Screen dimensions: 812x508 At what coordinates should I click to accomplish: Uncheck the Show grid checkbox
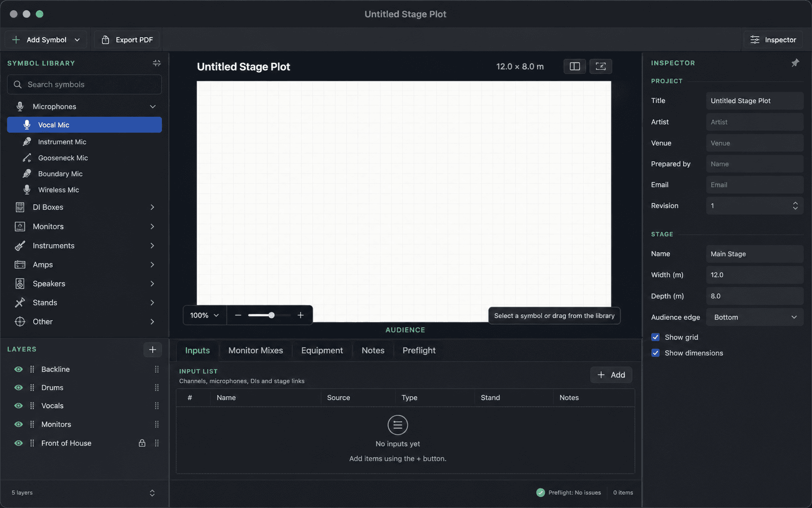click(655, 337)
